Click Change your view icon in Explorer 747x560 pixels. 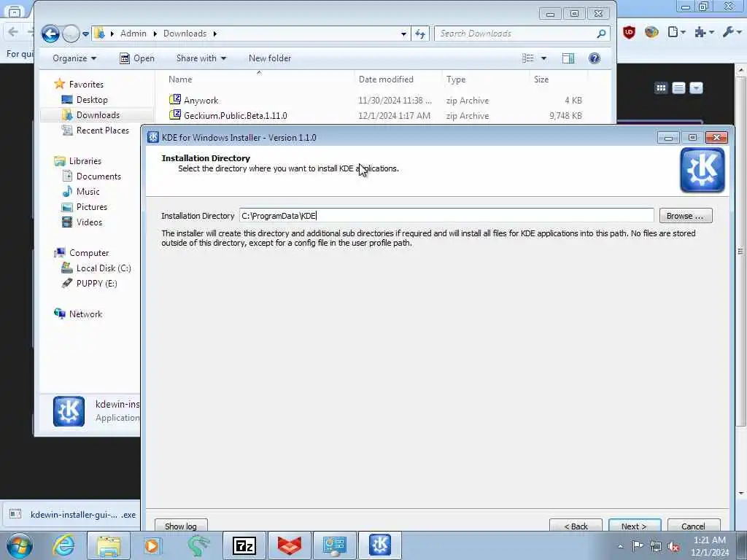point(528,58)
